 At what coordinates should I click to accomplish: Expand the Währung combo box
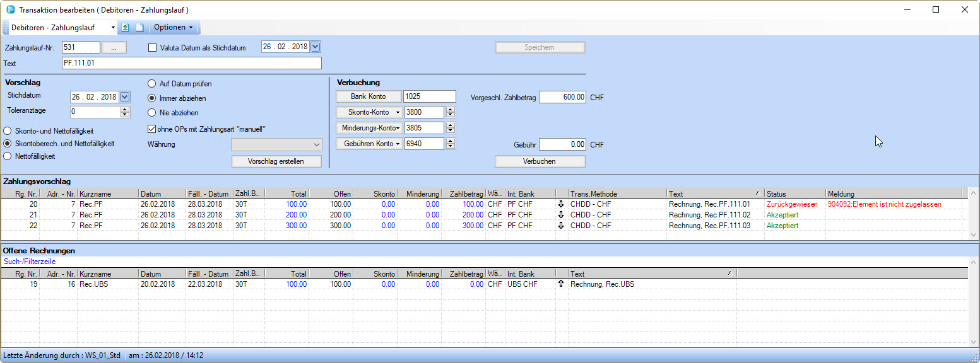316,144
